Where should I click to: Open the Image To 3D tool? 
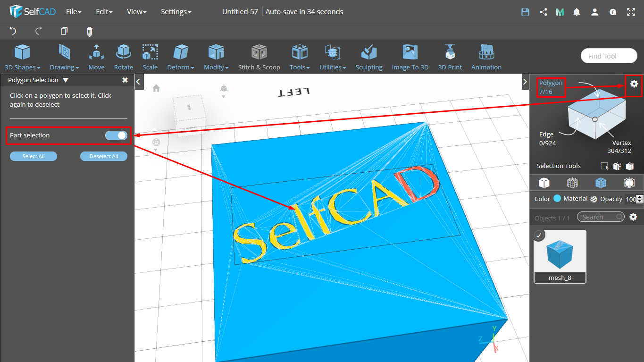coord(410,57)
